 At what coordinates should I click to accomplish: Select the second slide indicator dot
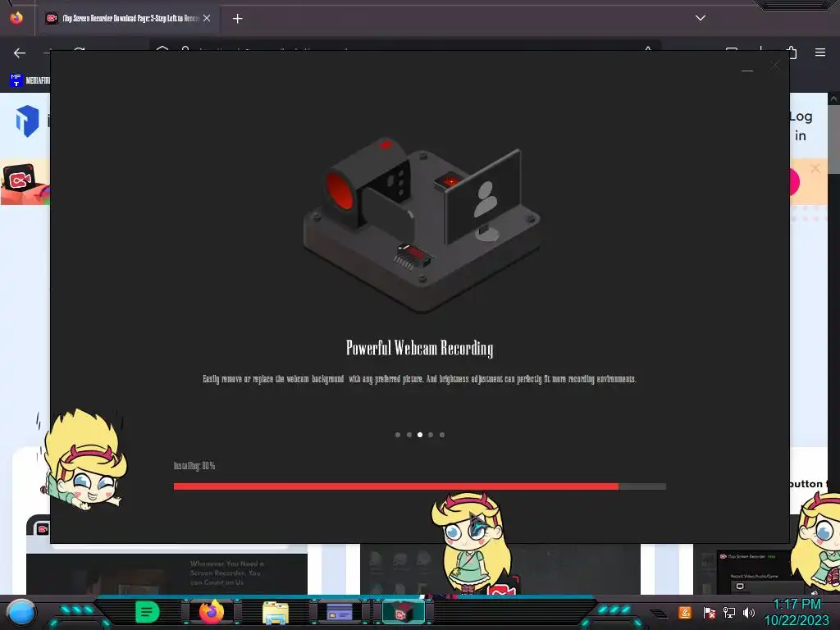409,435
